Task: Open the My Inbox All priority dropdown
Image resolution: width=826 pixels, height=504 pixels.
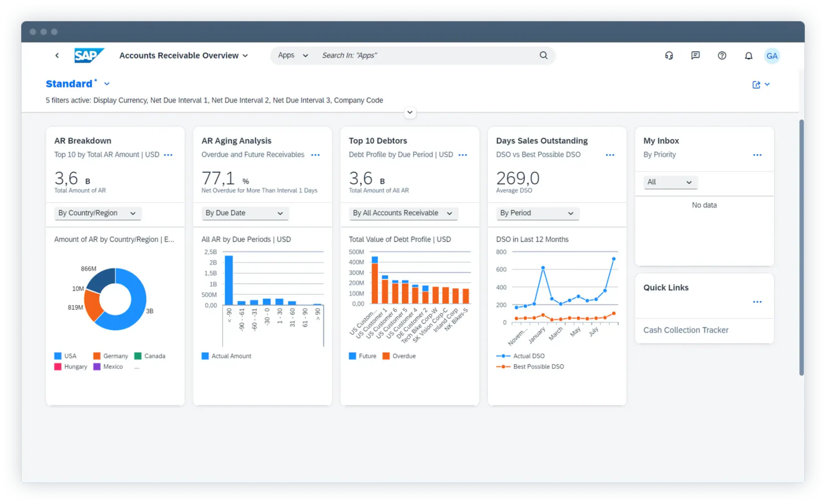Action: coord(670,182)
